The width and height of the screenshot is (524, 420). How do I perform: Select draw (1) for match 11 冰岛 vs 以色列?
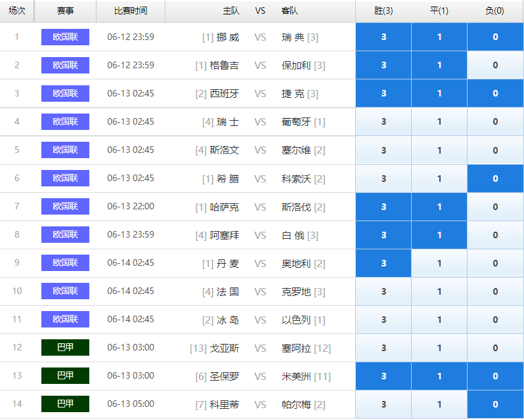(439, 320)
